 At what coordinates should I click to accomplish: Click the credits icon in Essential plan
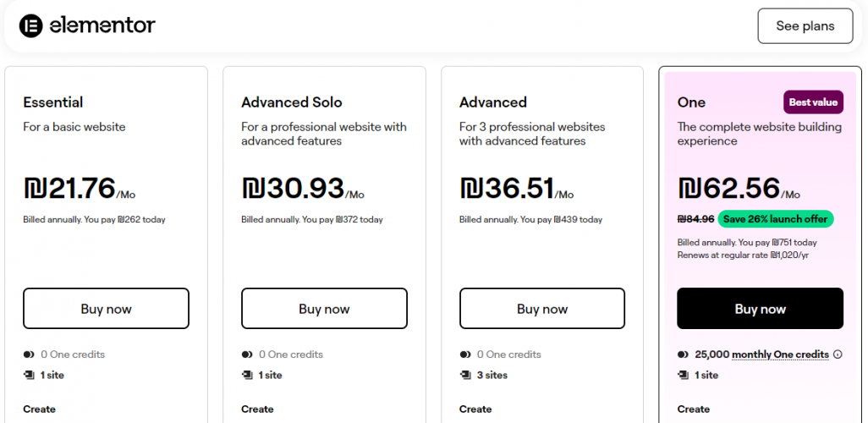pos(29,354)
